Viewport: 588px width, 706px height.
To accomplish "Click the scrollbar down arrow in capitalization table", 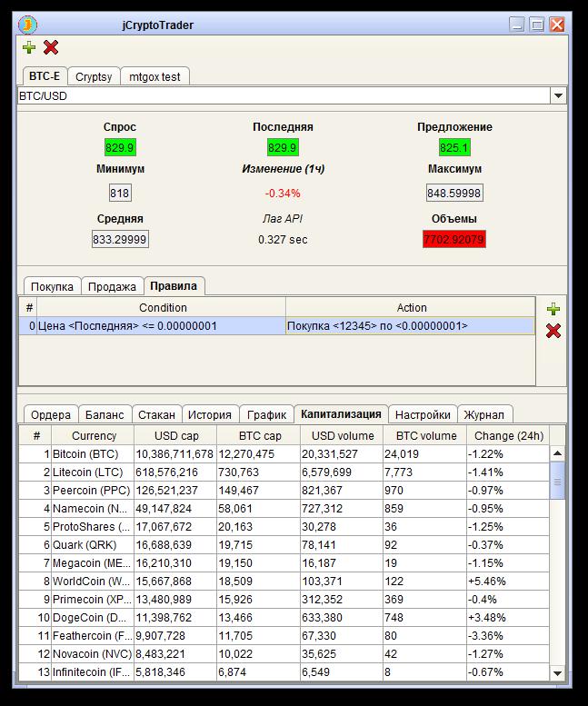I will [557, 673].
